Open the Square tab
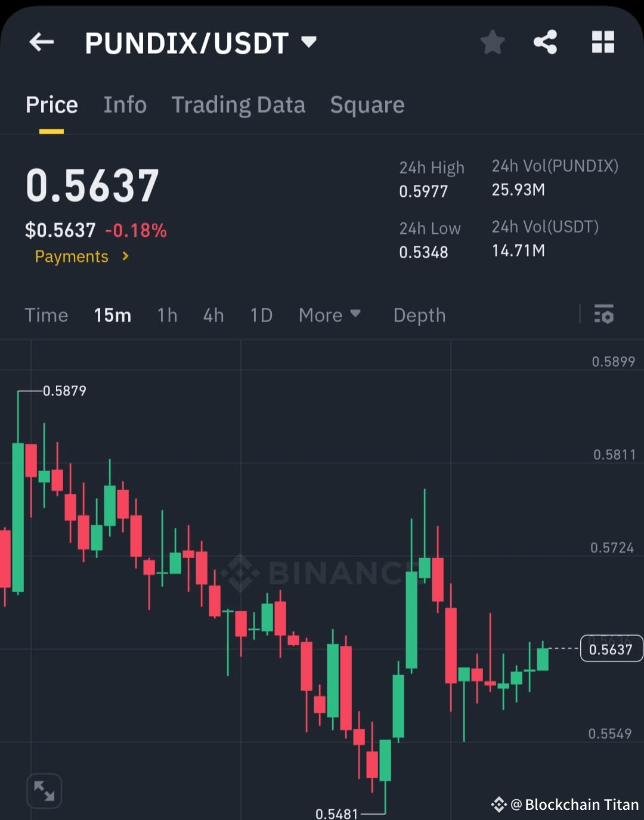Image resolution: width=644 pixels, height=820 pixels. tap(367, 104)
